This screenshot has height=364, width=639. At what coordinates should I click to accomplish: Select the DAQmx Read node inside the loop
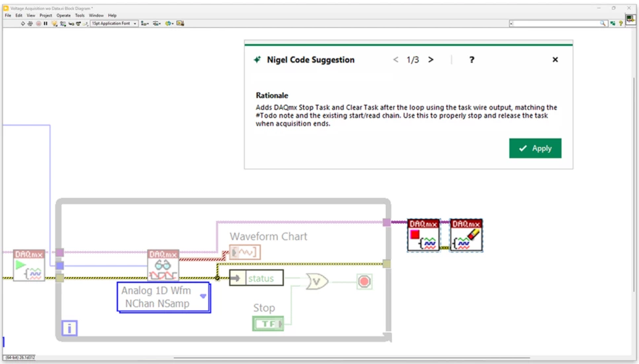pos(163,265)
